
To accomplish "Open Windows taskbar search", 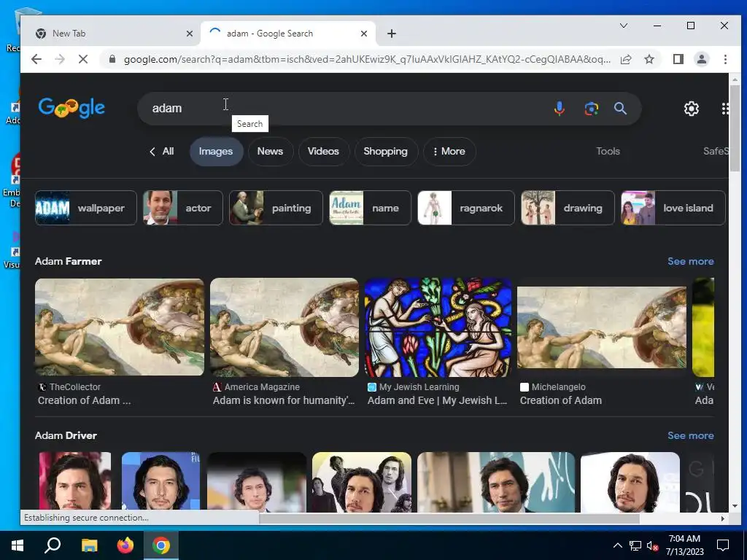I will click(53, 545).
